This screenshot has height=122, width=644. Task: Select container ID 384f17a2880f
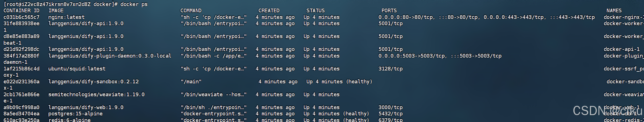coord(21,56)
